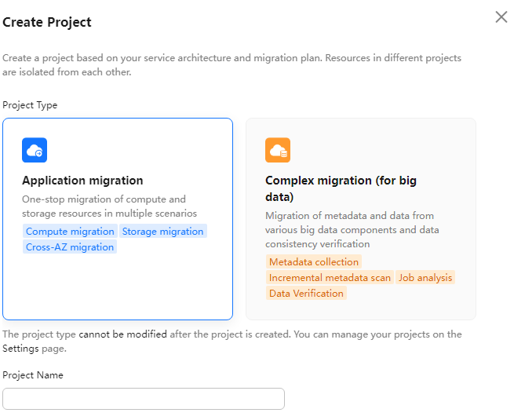Click the Application migration heading text
514x420 pixels.
(82, 181)
